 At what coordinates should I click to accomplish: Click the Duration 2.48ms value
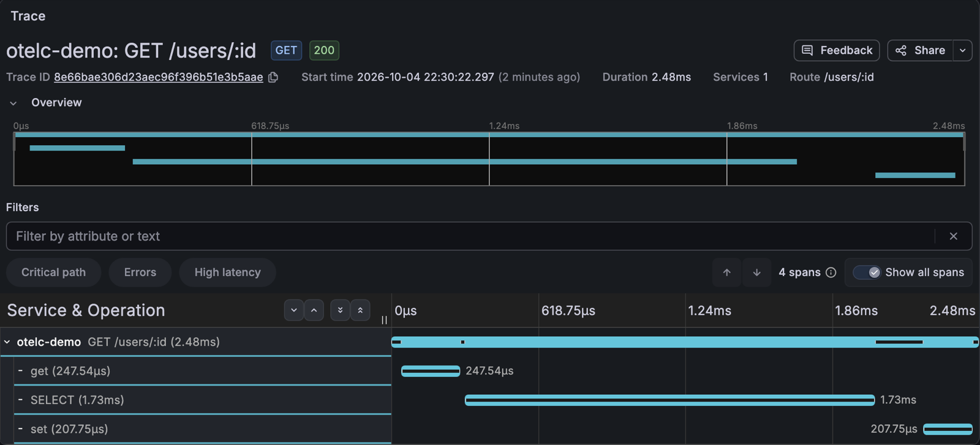coord(671,77)
